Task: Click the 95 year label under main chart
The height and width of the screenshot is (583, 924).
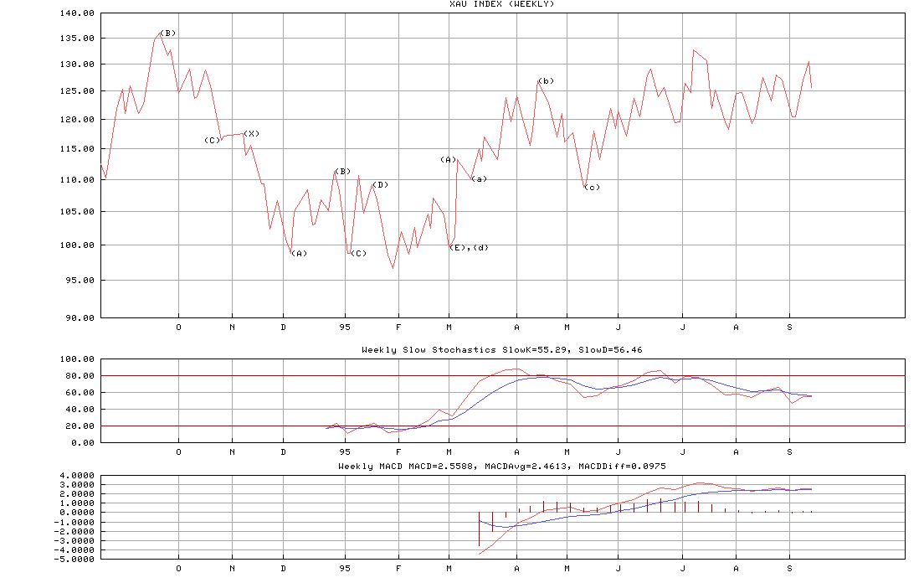Action: click(345, 328)
